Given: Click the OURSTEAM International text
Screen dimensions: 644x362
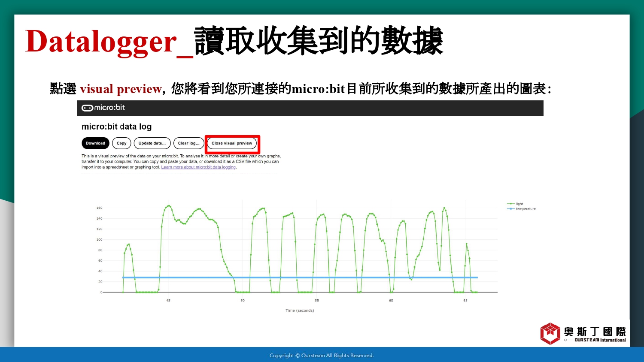Looking at the screenshot, I should pyautogui.click(x=600, y=340).
